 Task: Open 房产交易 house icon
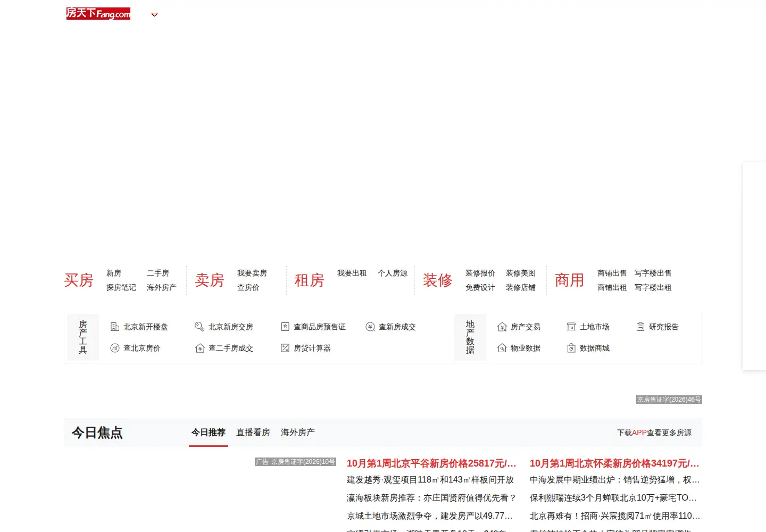pos(502,327)
